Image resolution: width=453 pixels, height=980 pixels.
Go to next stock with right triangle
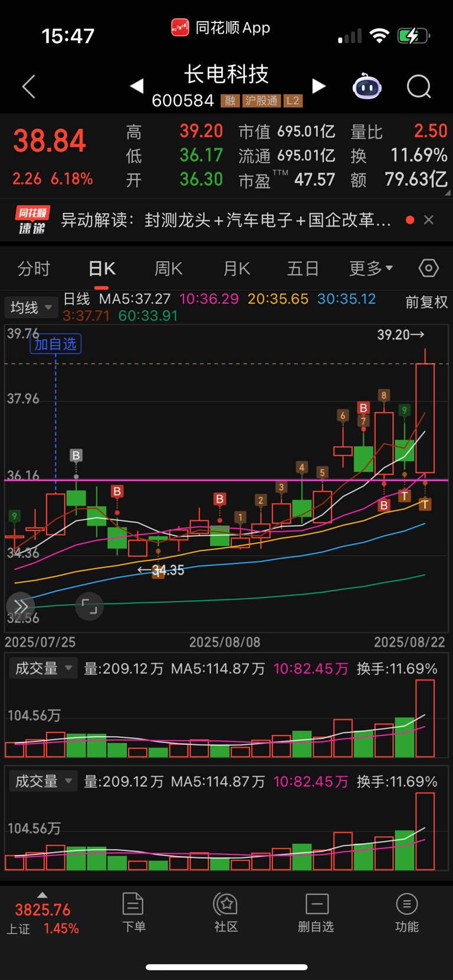pyautogui.click(x=319, y=86)
